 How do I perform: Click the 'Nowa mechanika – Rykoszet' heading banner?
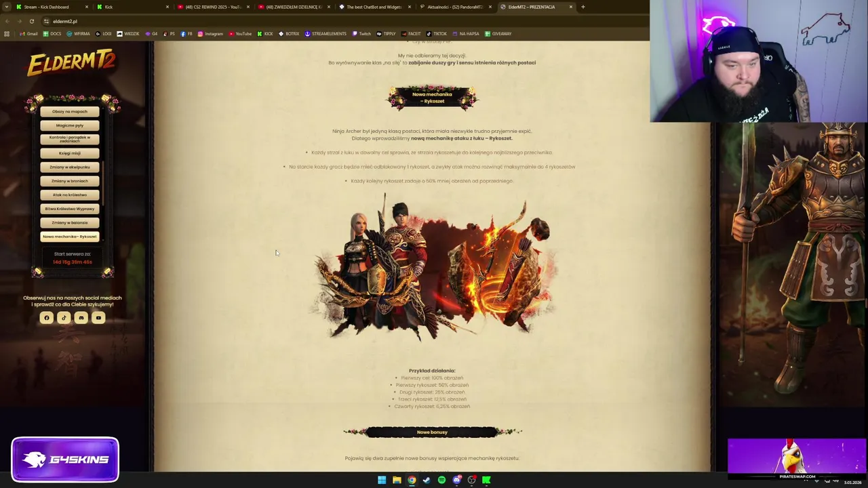(x=432, y=98)
